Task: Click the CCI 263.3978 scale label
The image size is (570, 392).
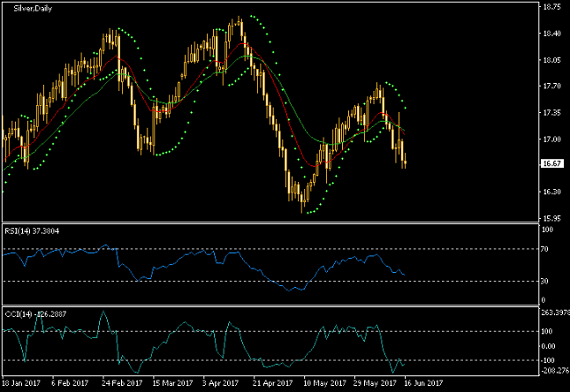Action: pyautogui.click(x=556, y=313)
